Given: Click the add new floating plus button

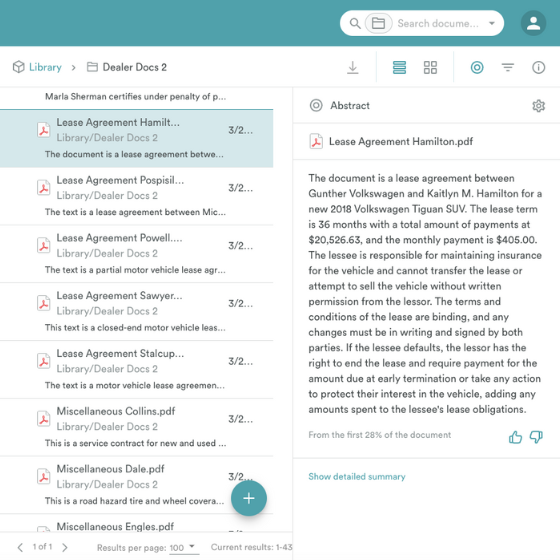Looking at the screenshot, I should pyautogui.click(x=249, y=498).
